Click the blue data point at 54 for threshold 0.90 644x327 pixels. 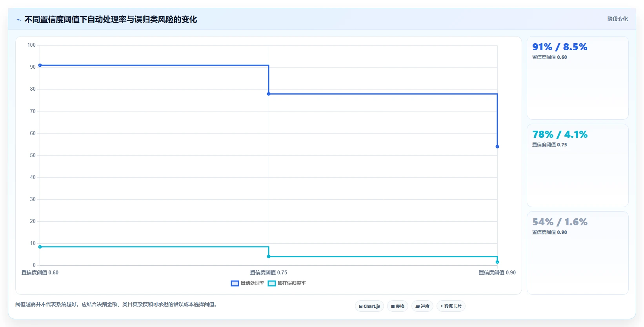click(x=497, y=147)
